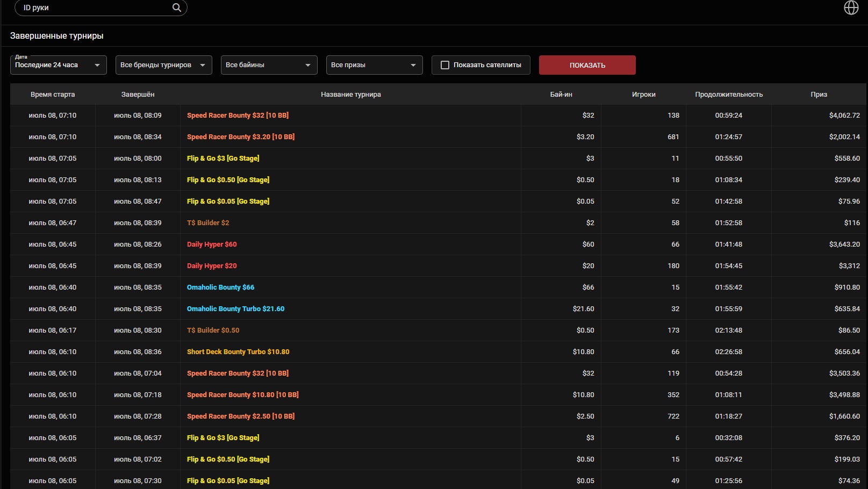Click the $66 buy-in cell

588,287
